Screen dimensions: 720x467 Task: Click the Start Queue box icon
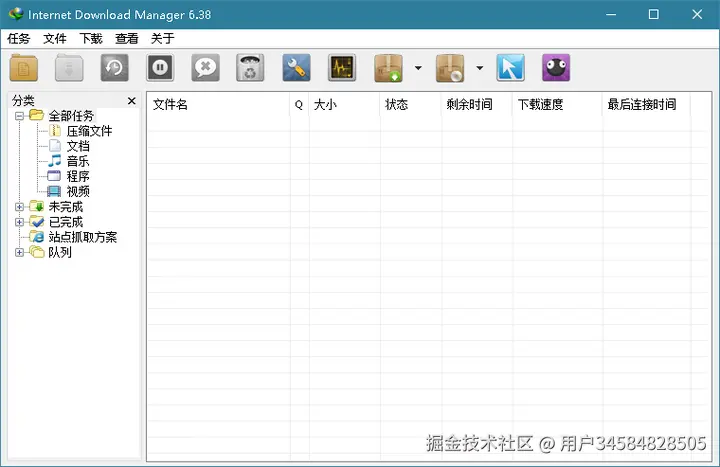click(388, 68)
